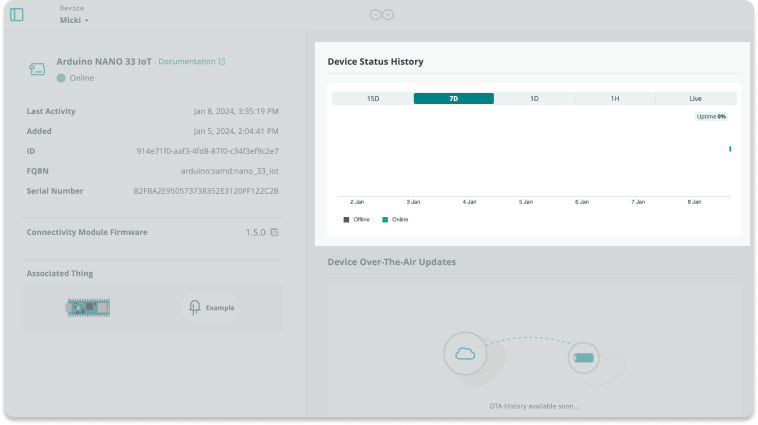Image resolution: width=758 pixels, height=425 pixels.
Task: Click the Nano board thumbnail image
Action: [x=88, y=308]
